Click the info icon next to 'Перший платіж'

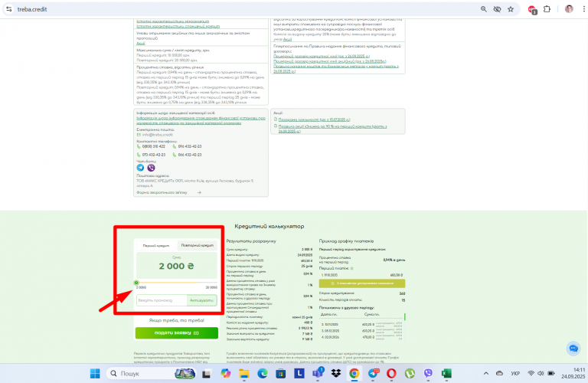[x=351, y=269]
